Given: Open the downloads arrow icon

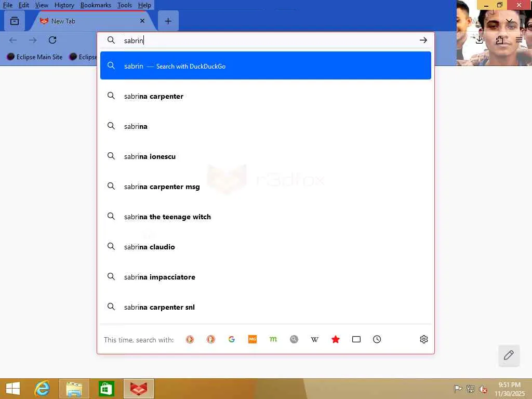Looking at the screenshot, I should (x=479, y=41).
